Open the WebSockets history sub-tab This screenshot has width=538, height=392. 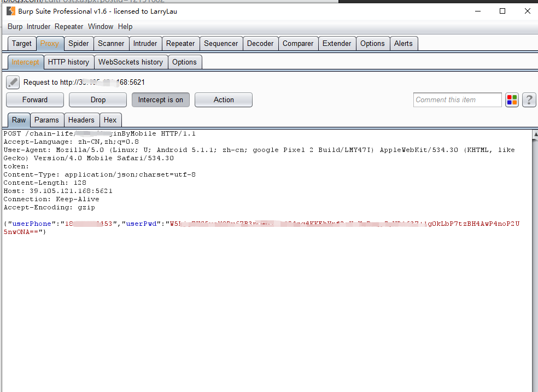131,62
